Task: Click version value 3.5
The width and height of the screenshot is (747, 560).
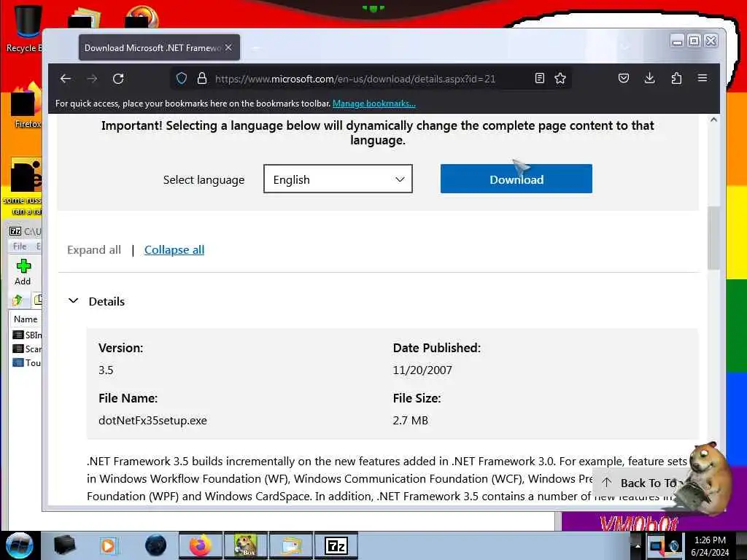Action: (106, 370)
